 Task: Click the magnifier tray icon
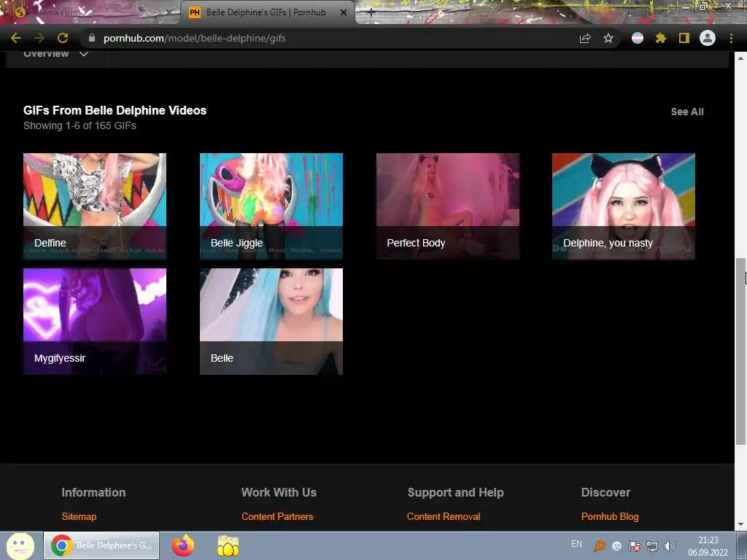click(600, 545)
